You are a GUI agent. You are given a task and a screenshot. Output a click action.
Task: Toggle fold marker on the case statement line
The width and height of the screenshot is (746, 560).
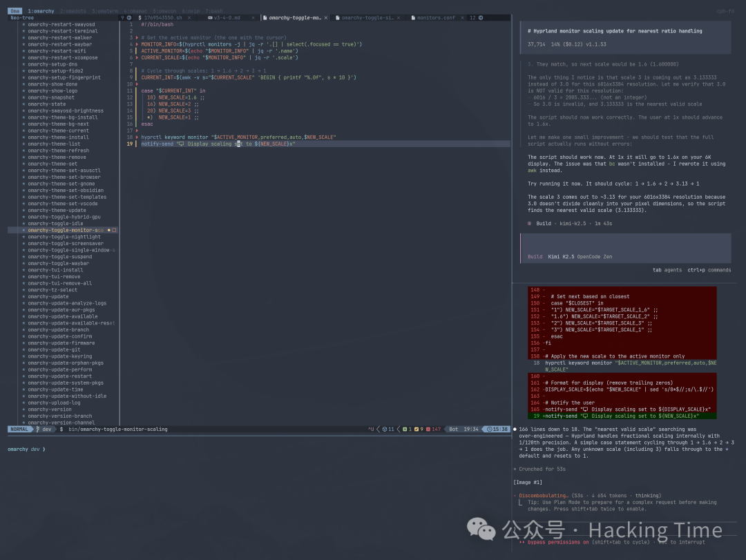[x=137, y=90]
